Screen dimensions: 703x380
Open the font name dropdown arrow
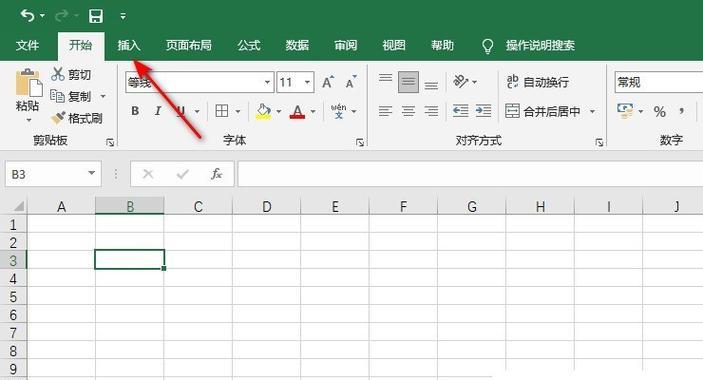267,82
